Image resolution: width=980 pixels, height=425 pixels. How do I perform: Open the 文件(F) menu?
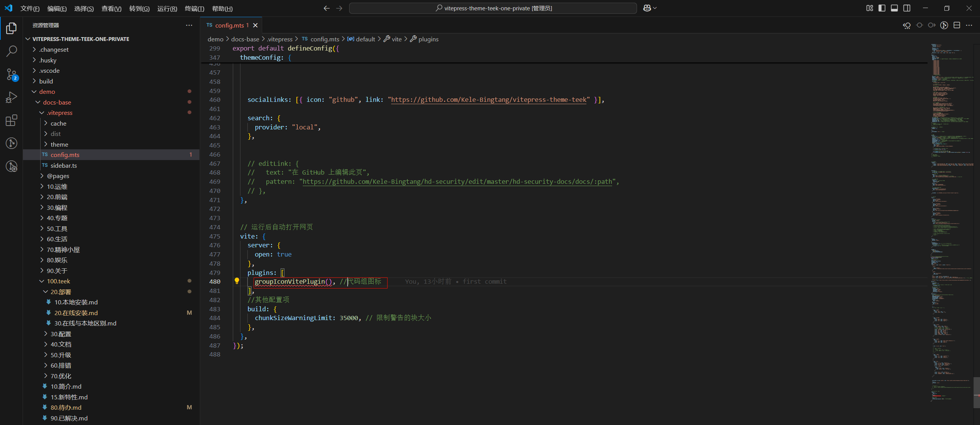point(30,8)
